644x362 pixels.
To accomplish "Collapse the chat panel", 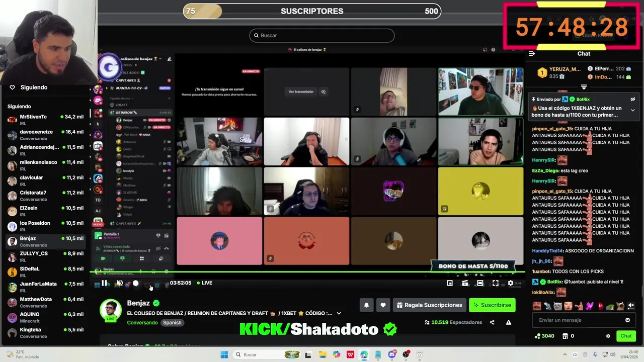I will tap(532, 54).
